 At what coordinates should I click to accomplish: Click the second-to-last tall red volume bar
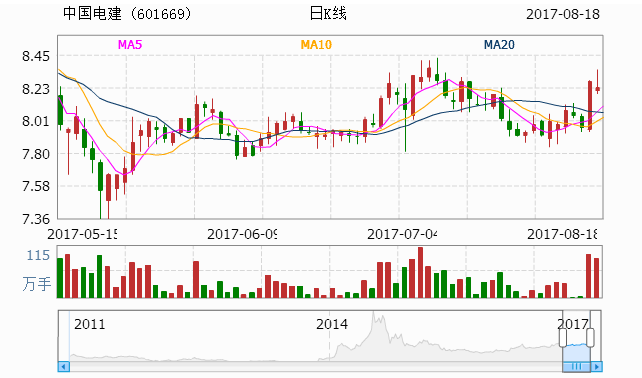pyautogui.click(x=589, y=276)
